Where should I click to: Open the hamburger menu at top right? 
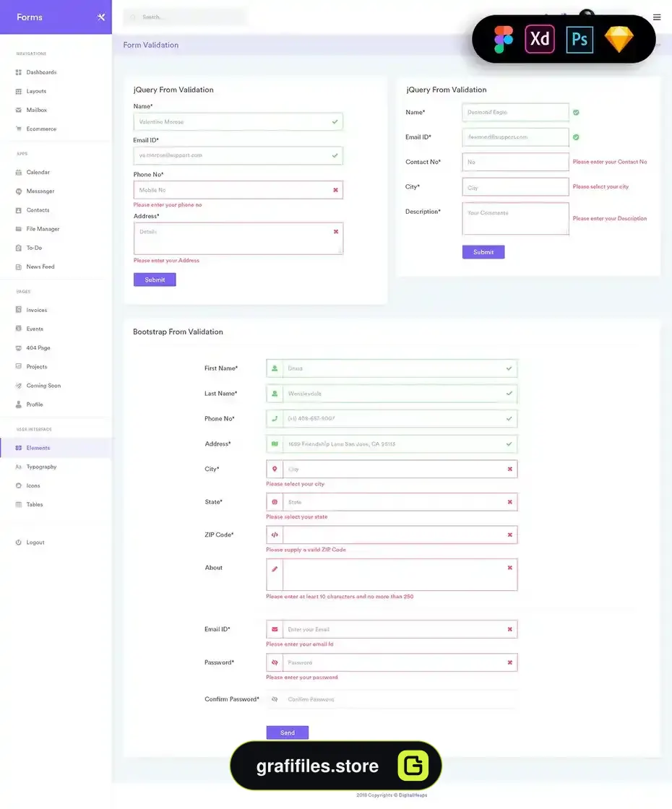point(657,17)
